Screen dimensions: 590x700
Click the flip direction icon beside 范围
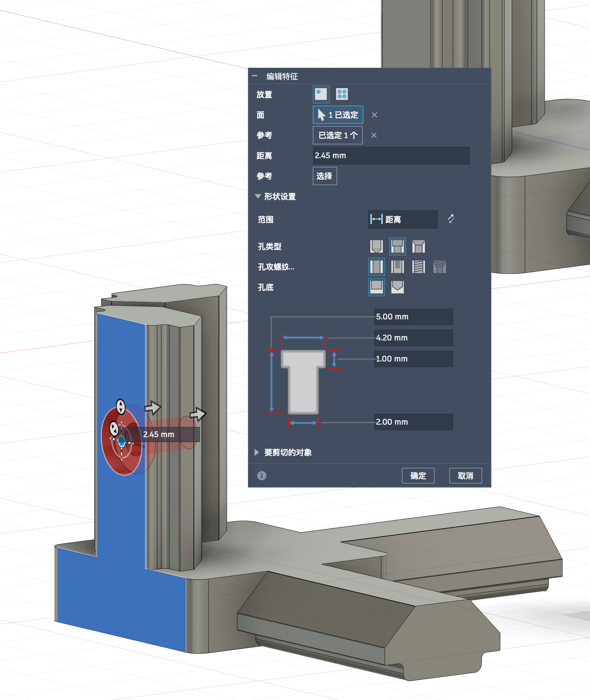click(x=451, y=219)
